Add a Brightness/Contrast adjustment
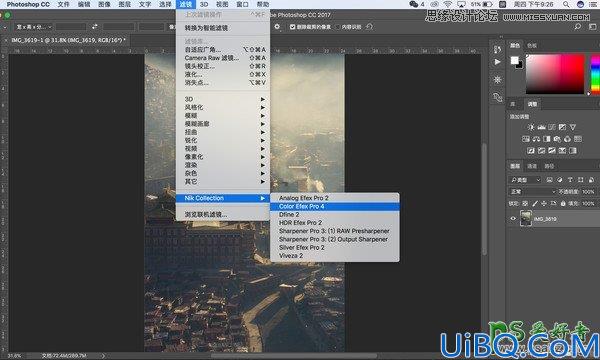The height and width of the screenshot is (360, 600). click(531, 127)
